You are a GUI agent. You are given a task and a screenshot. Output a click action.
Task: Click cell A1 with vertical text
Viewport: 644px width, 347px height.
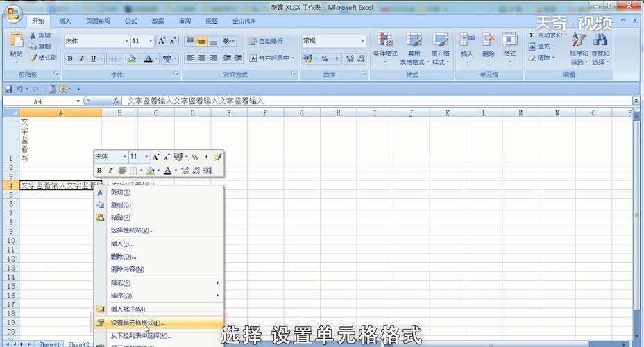click(x=60, y=139)
